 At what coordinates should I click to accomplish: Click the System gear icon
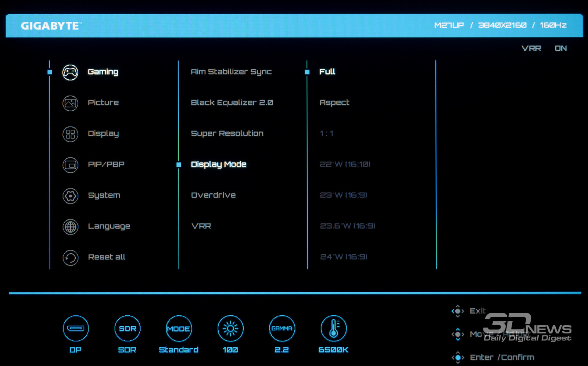(x=70, y=196)
